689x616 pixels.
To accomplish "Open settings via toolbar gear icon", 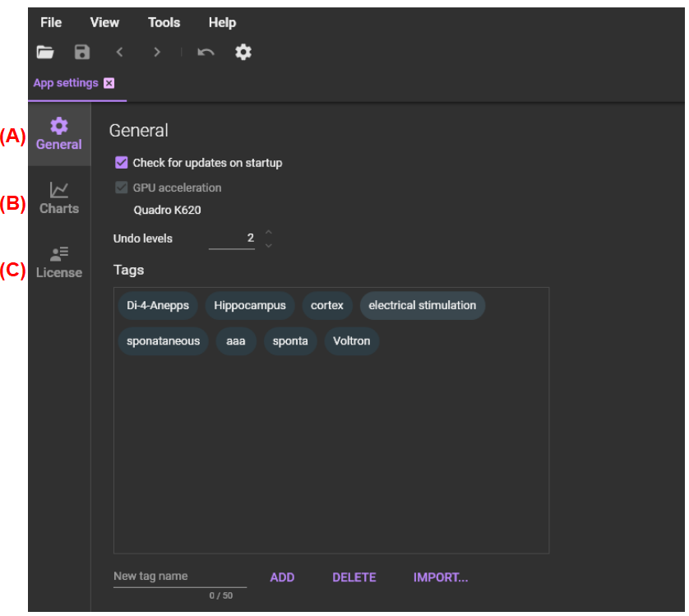I will coord(243,53).
